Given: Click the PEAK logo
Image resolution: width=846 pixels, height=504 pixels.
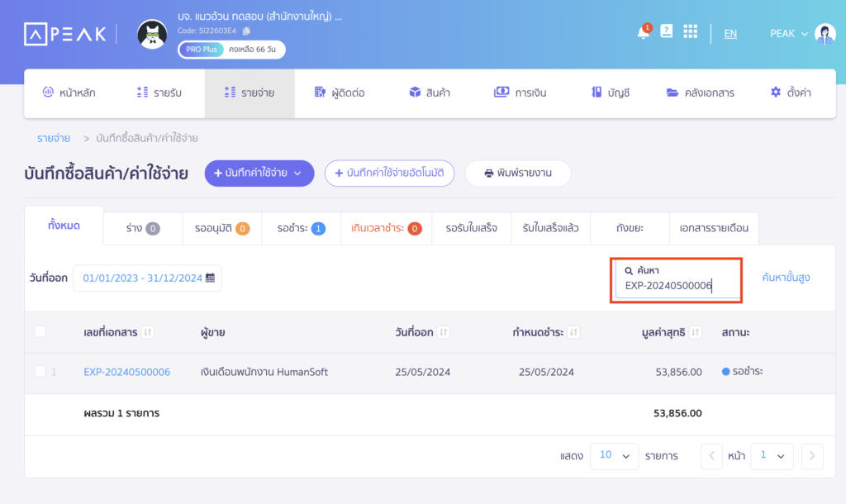Looking at the screenshot, I should (65, 34).
